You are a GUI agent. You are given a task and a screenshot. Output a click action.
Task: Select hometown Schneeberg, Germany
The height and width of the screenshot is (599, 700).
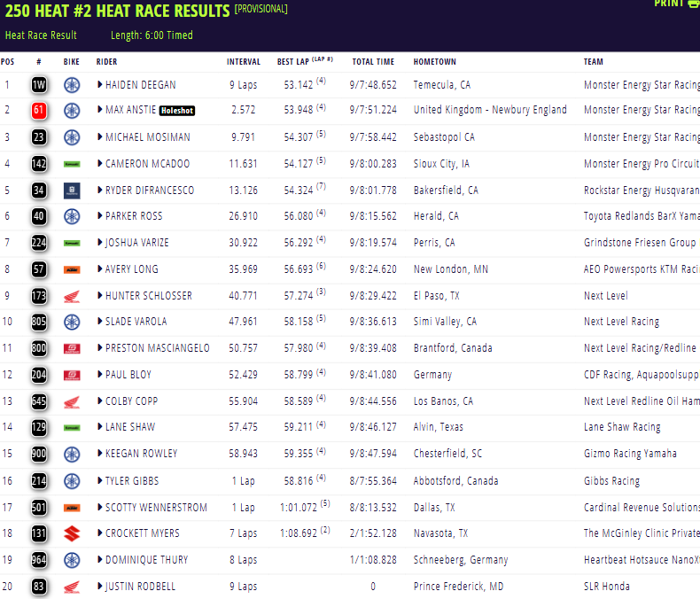coord(461,560)
